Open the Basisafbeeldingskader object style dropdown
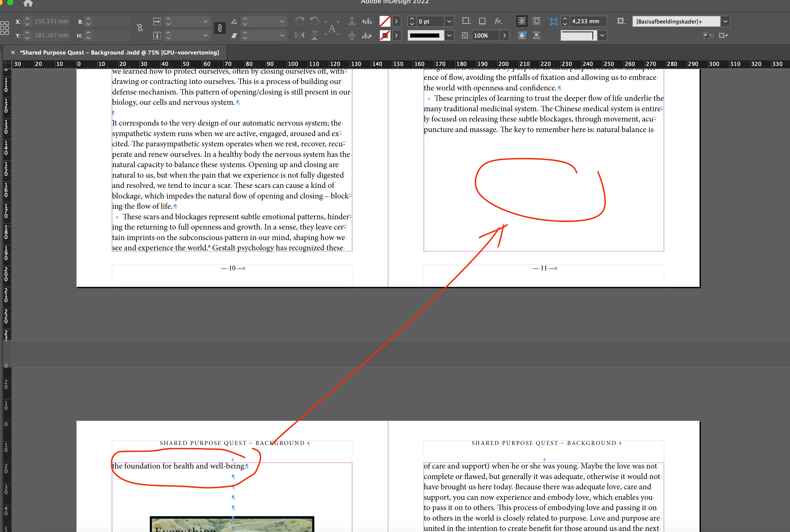Screen dimensions: 790x532 725,21
